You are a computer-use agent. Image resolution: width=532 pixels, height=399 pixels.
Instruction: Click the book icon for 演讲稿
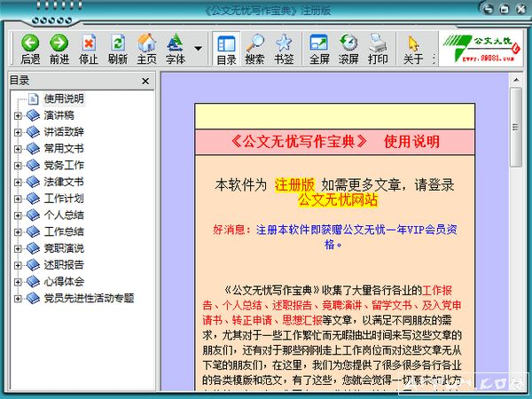(33, 115)
